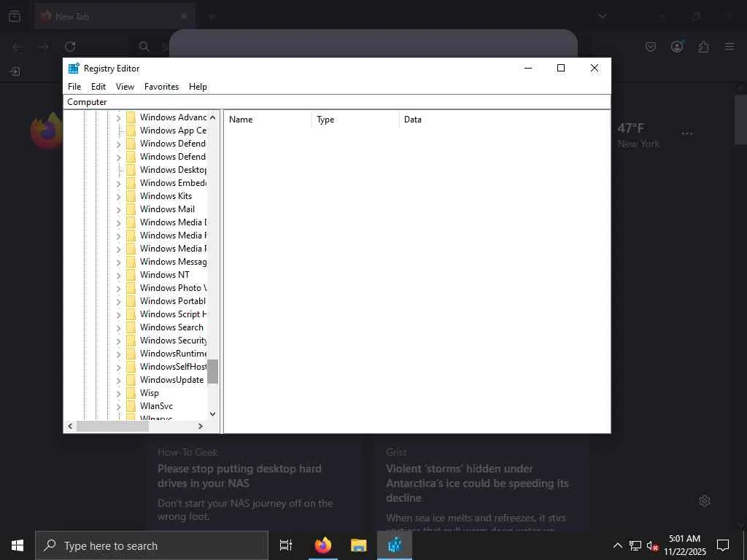This screenshot has width=747, height=560.
Task: Click the tree horizontal scrollbar right arrow
Action: [x=201, y=426]
